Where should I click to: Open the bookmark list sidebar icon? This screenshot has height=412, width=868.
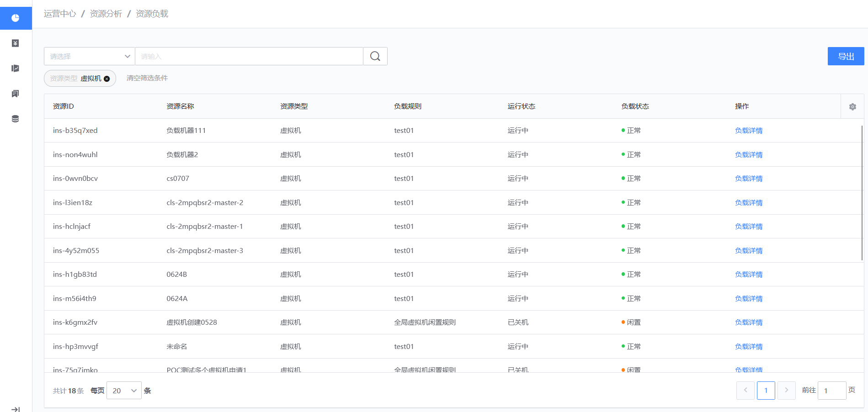tap(16, 94)
